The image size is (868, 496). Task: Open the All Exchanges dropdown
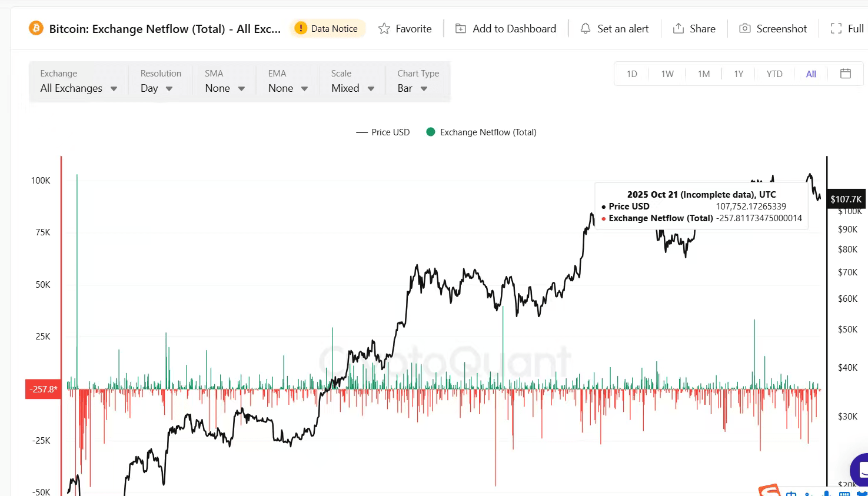(x=78, y=88)
